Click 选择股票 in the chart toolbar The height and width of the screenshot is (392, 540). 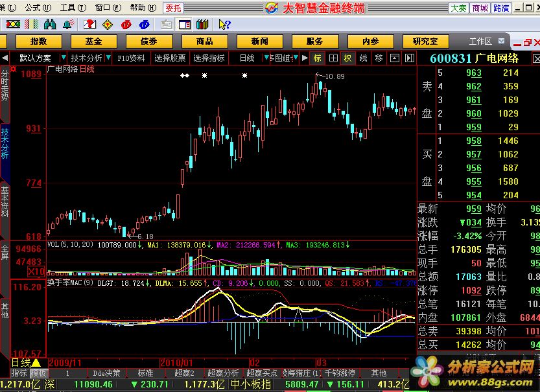(x=170, y=58)
